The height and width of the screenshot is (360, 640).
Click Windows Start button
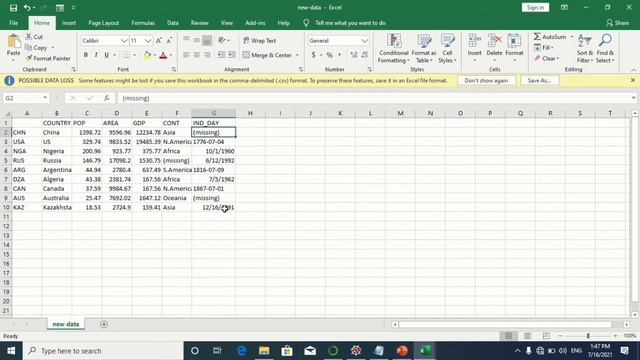click(11, 351)
